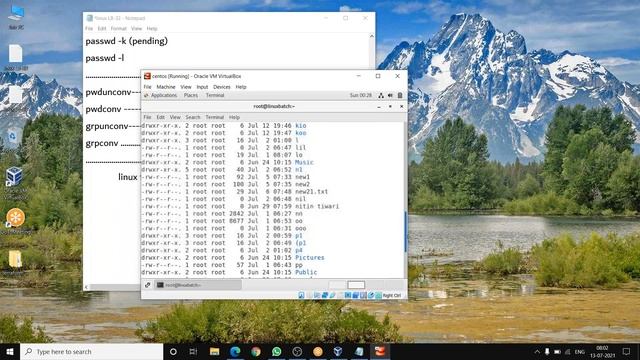The height and width of the screenshot is (360, 640).
Task: Open Microsoft Edge from the taskbar
Action: (x=235, y=351)
